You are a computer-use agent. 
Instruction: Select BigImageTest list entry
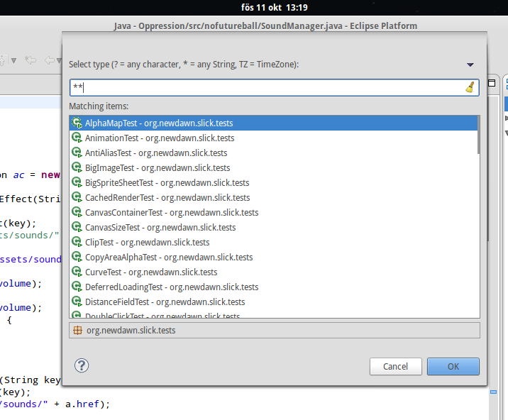[x=274, y=168]
